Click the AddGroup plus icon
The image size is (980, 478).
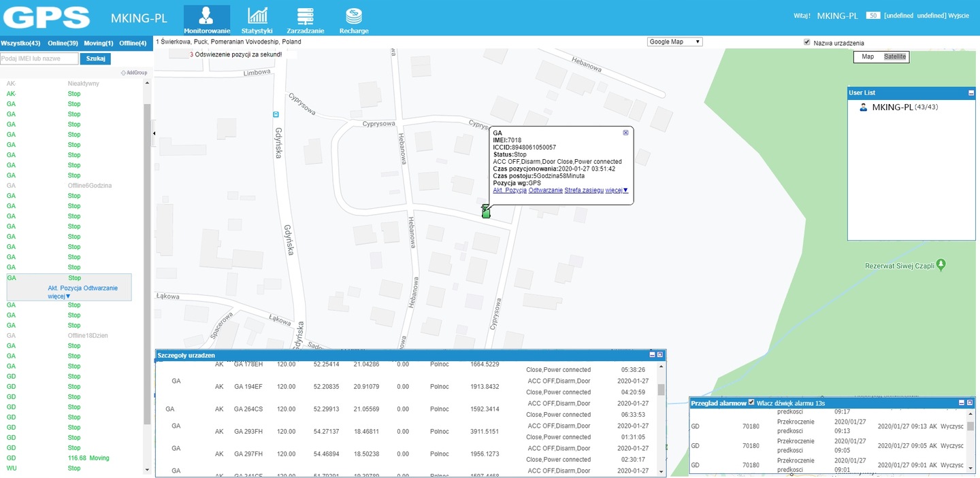123,73
